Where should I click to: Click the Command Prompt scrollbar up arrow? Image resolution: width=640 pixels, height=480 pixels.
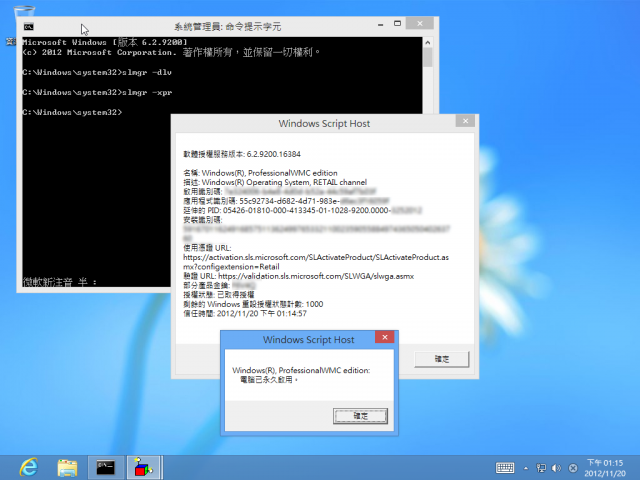(427, 42)
